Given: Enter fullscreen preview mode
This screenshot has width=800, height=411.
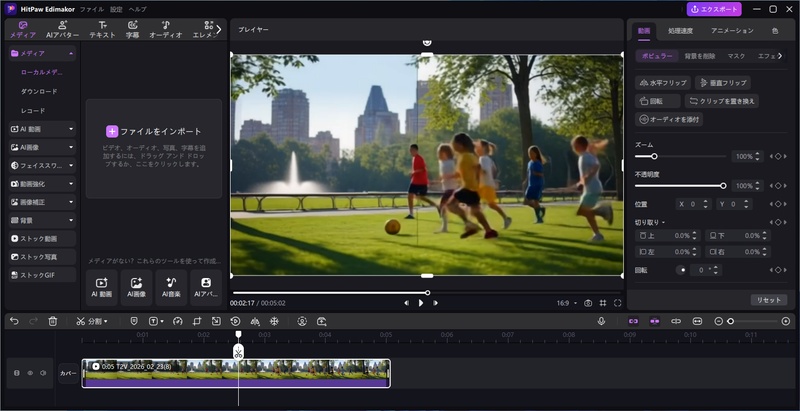Looking at the screenshot, I should coord(617,303).
